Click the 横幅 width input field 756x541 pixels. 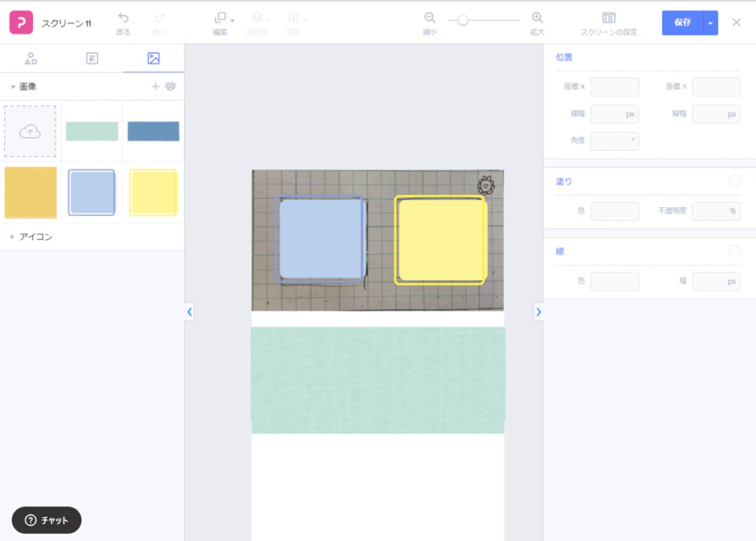(615, 114)
